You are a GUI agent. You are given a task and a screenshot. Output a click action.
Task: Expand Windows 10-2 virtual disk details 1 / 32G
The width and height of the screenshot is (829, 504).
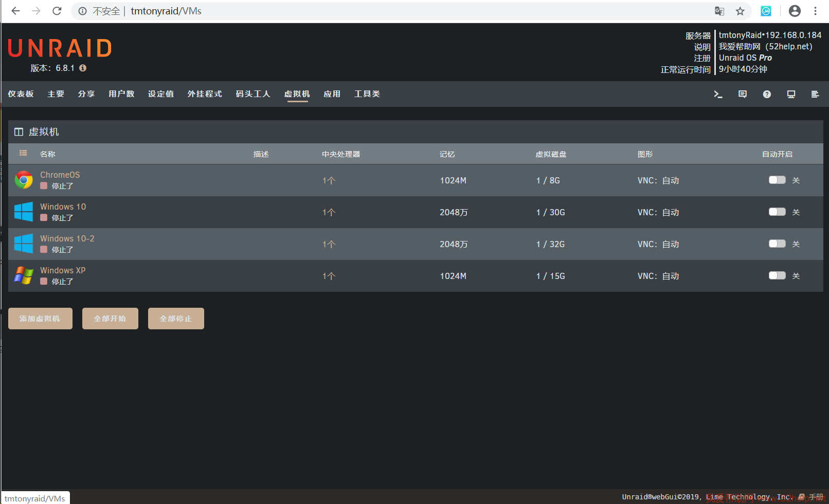[x=550, y=244]
